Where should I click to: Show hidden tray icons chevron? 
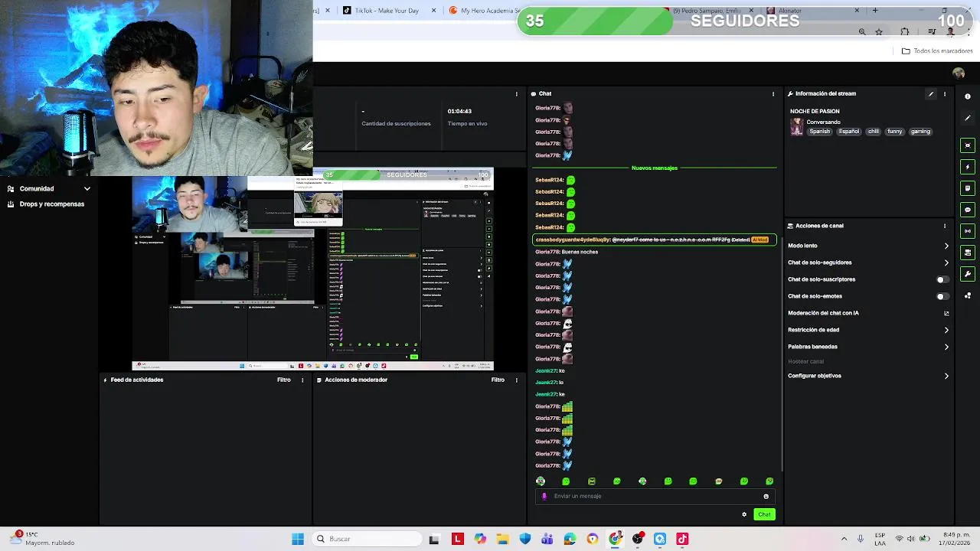[x=844, y=539]
